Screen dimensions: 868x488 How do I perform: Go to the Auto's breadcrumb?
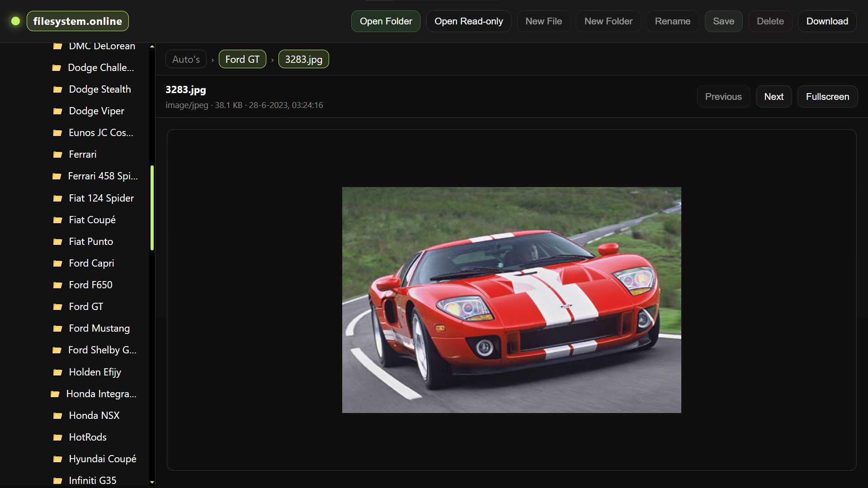[186, 59]
